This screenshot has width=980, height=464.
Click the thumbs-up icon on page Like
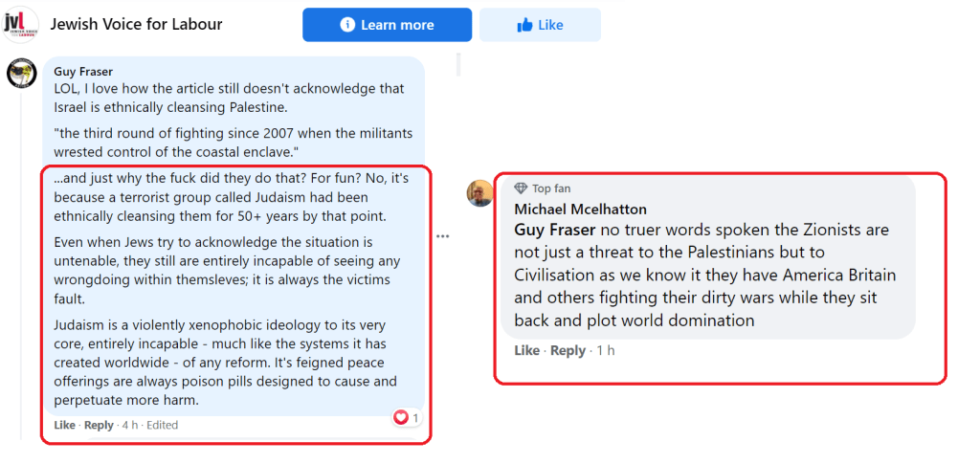click(524, 25)
